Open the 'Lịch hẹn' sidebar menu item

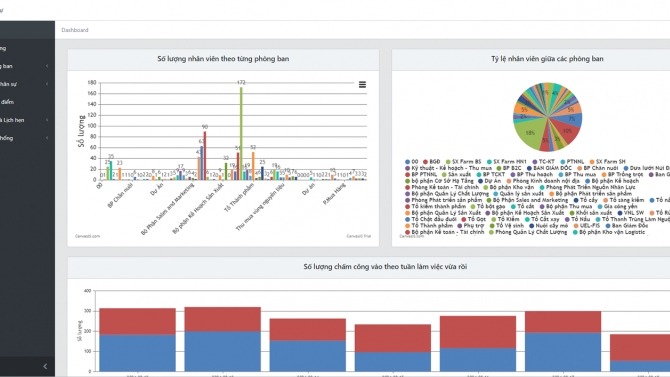point(27,120)
